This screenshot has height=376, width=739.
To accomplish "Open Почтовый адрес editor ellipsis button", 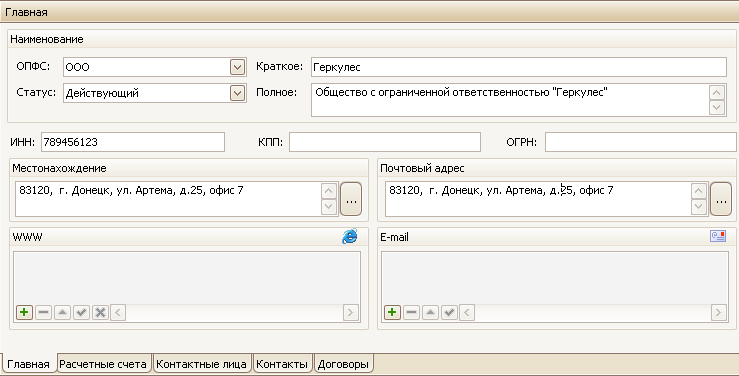I will pyautogui.click(x=721, y=199).
